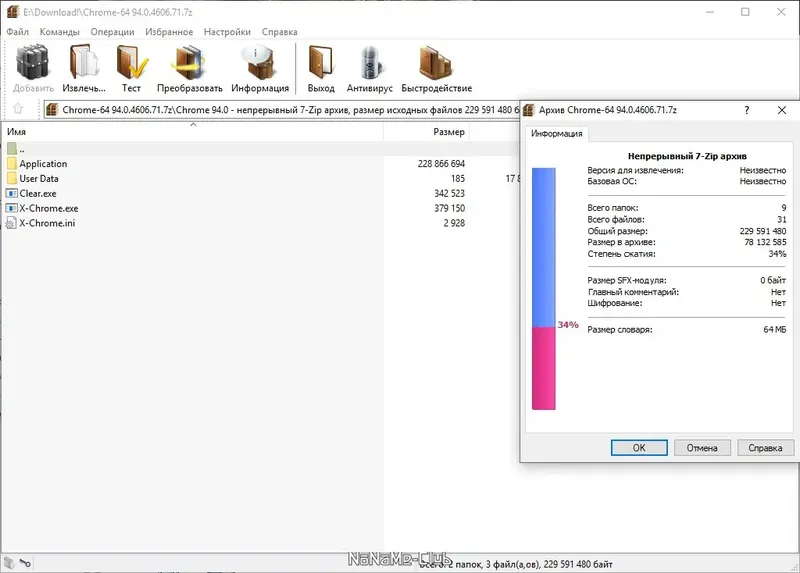Select the X-Chrome.exe file name

pos(48,208)
